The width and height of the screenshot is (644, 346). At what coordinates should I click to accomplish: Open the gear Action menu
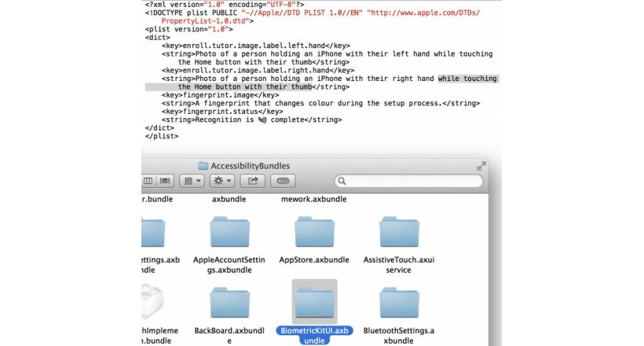(x=222, y=181)
